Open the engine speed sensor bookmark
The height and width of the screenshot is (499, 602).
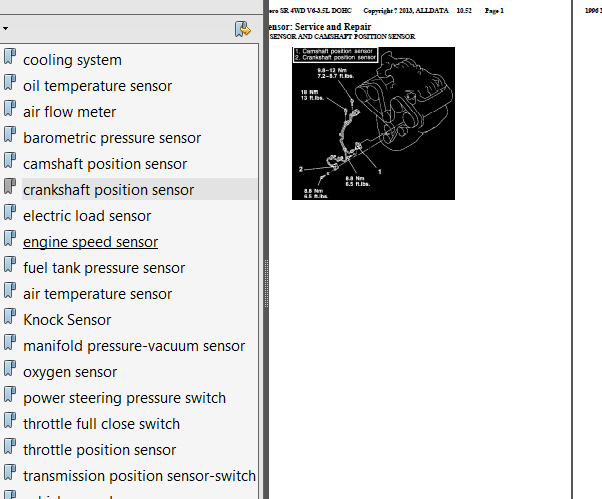(90, 242)
